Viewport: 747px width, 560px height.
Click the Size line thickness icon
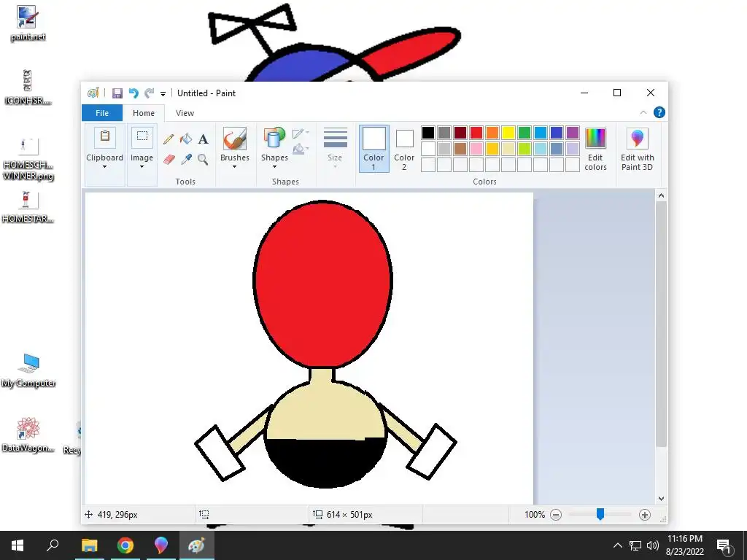[x=336, y=138]
